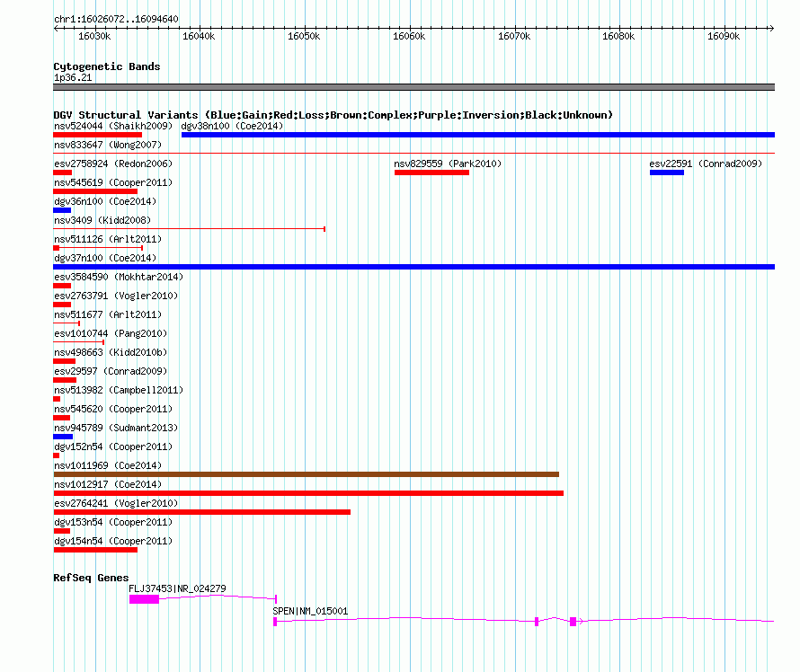800x672 pixels.
Task: Open the dgv38n100 (Coe2014) label
Action: pos(232,126)
